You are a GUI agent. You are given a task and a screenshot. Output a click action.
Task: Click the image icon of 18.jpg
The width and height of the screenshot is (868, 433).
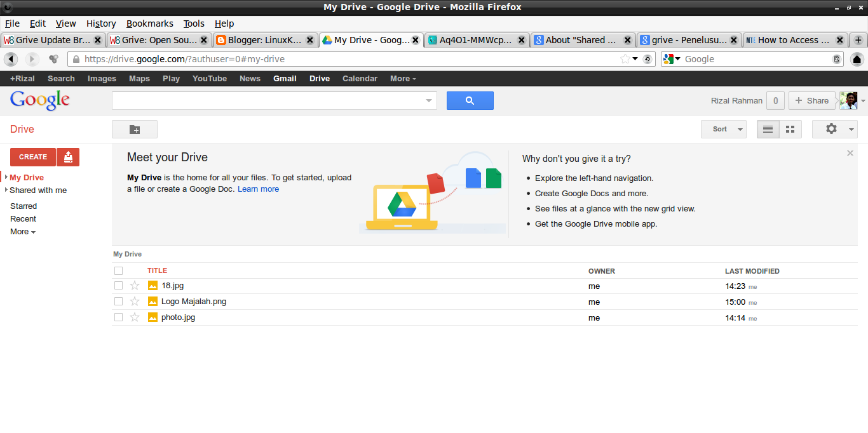153,286
